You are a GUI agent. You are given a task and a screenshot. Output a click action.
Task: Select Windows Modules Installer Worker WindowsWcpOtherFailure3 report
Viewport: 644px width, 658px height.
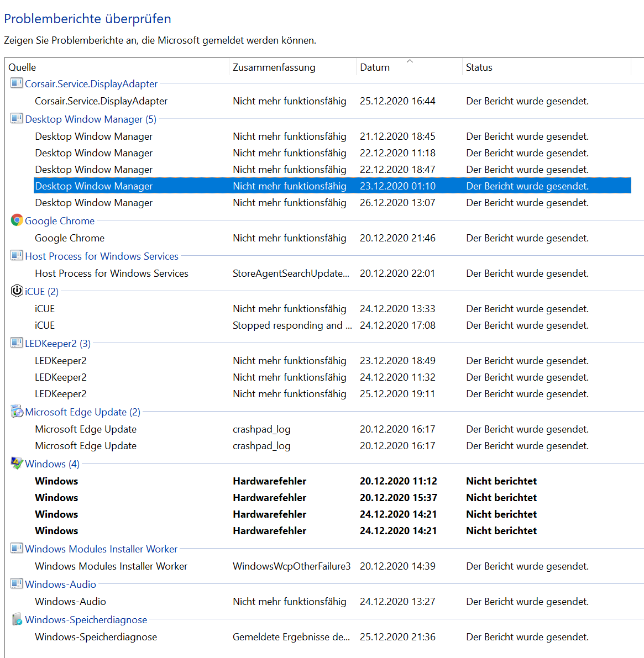pos(332,566)
